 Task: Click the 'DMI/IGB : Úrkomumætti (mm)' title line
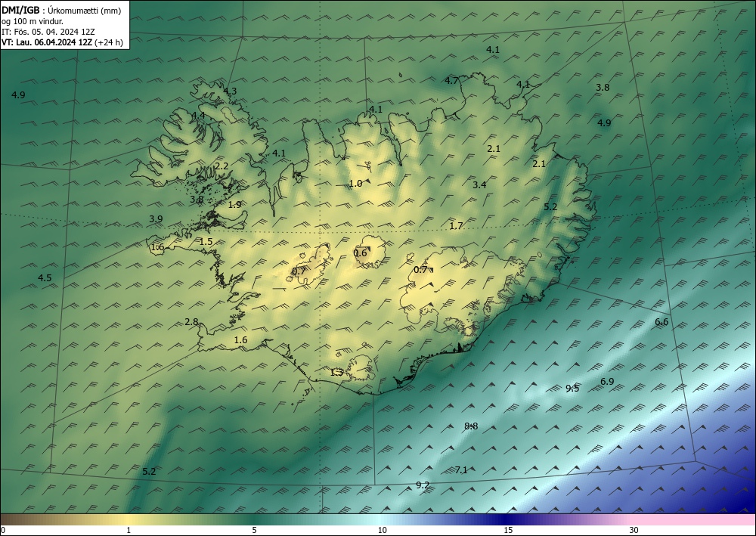click(x=61, y=11)
